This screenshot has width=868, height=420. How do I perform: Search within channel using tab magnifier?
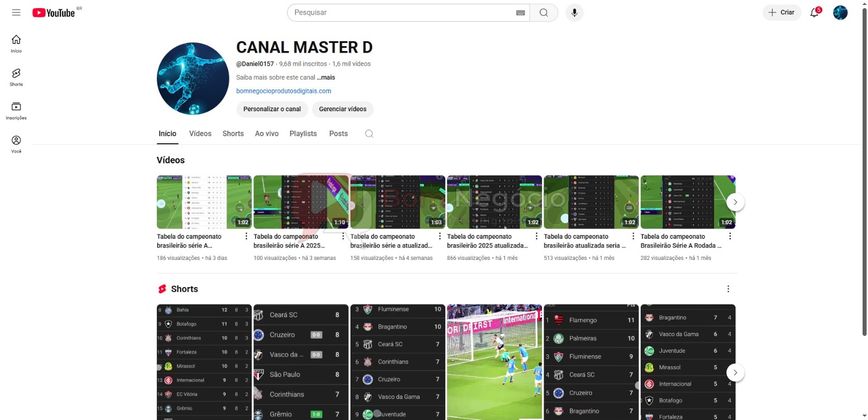369,133
